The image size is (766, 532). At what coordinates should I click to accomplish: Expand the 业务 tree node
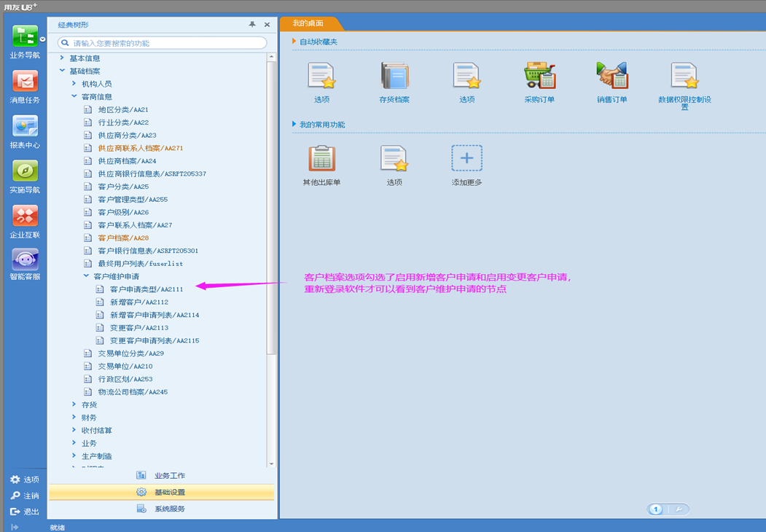point(74,442)
